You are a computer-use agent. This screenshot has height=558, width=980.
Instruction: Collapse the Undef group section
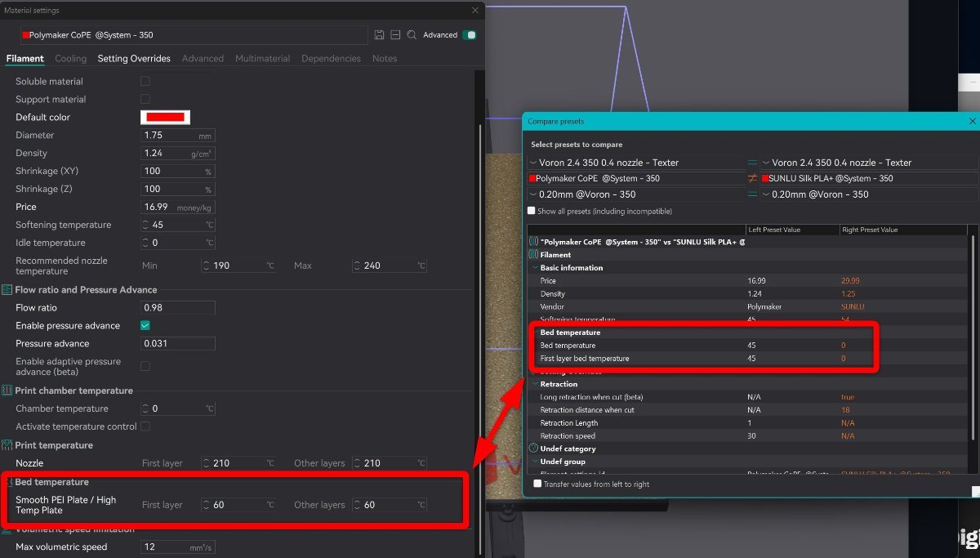coord(535,462)
